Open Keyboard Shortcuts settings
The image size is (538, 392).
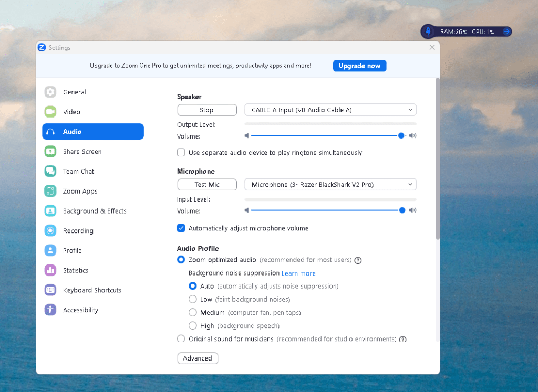[x=93, y=290]
